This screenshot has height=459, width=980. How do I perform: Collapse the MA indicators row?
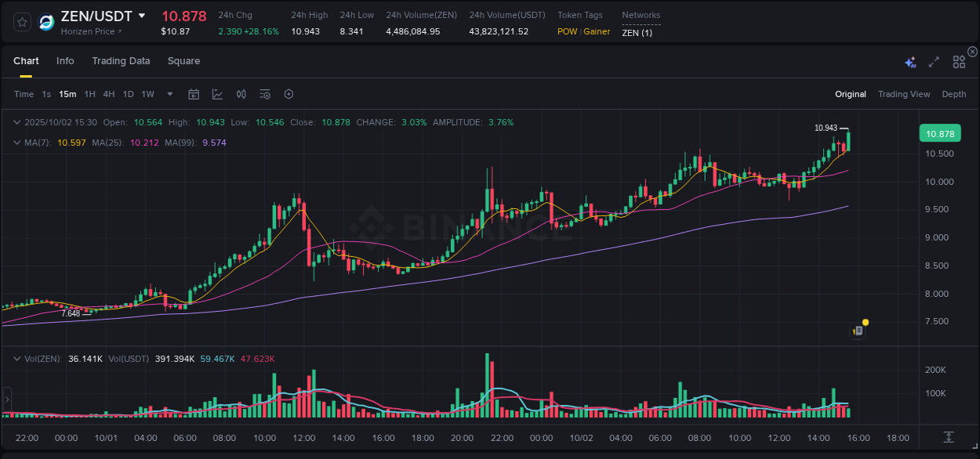tap(17, 143)
